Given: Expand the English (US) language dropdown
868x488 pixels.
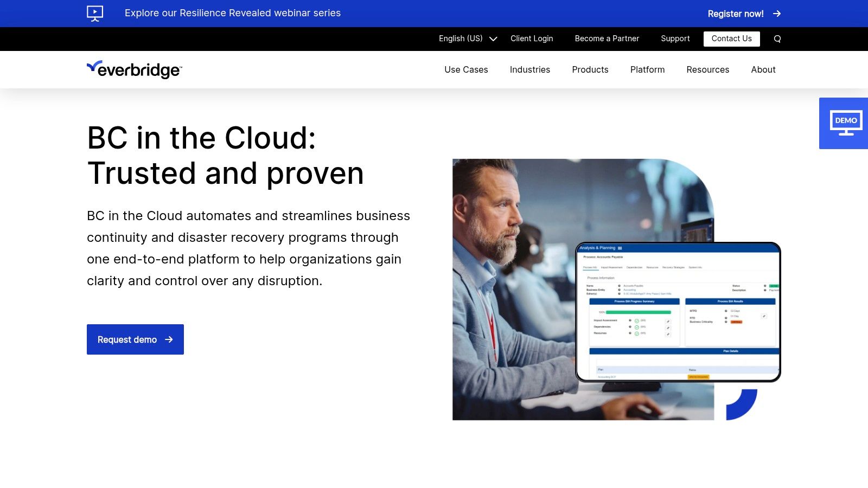Looking at the screenshot, I should [468, 38].
